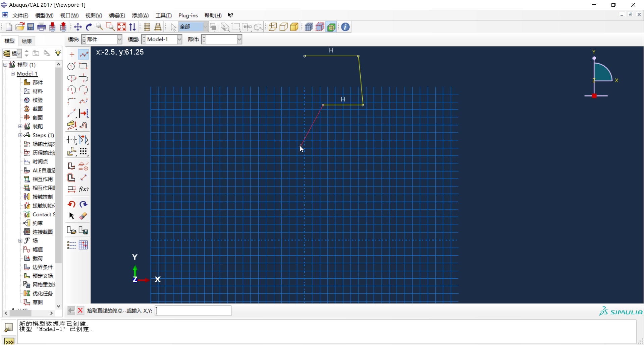Undo the last sketch action

[x=72, y=204]
